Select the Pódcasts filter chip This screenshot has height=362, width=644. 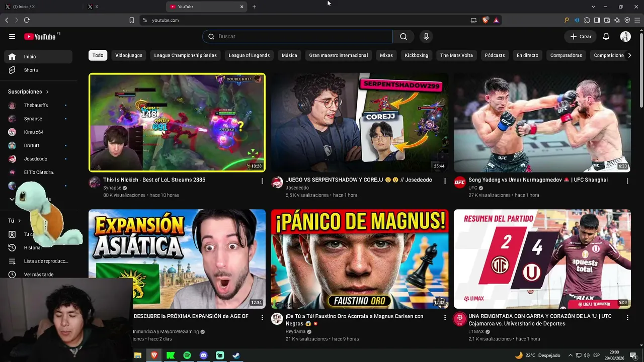[x=495, y=55]
